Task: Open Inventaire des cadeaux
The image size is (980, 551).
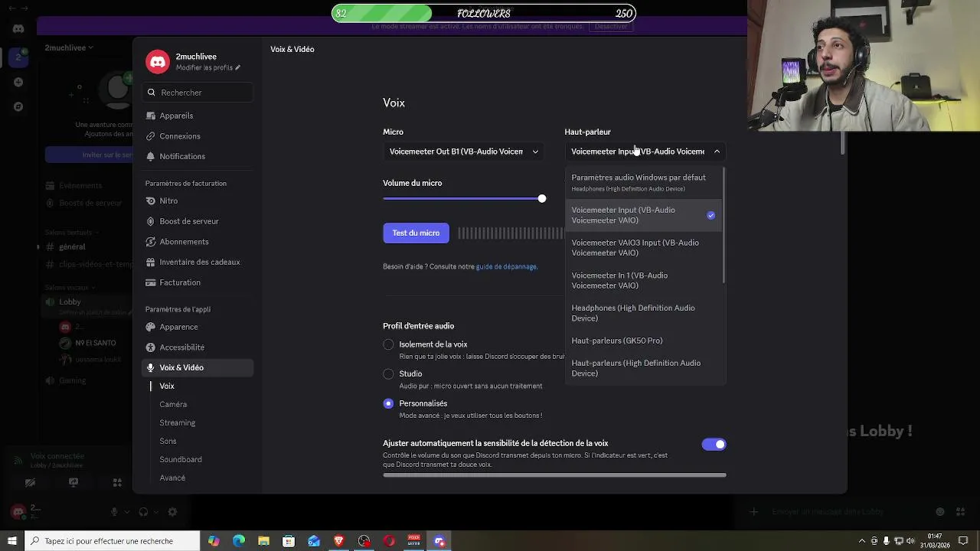Action: point(198,262)
